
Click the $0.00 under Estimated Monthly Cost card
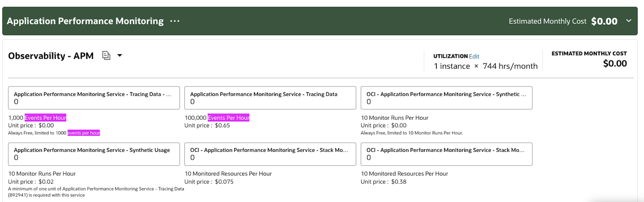(x=615, y=63)
